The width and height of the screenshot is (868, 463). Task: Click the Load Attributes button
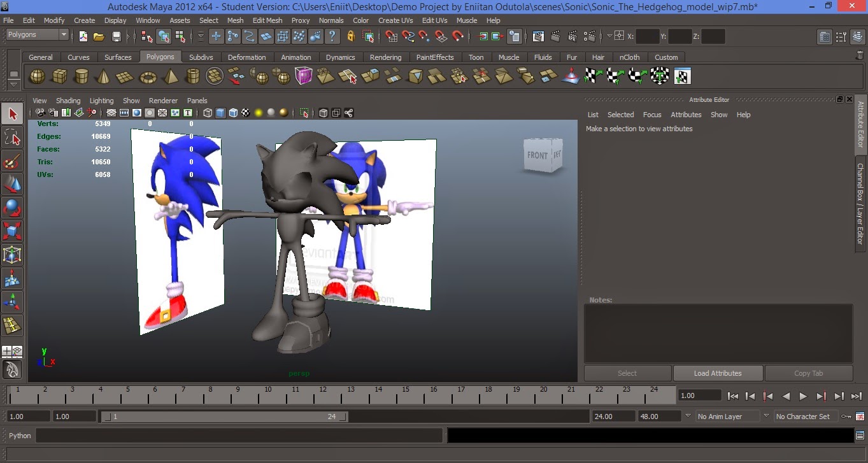[x=718, y=373]
